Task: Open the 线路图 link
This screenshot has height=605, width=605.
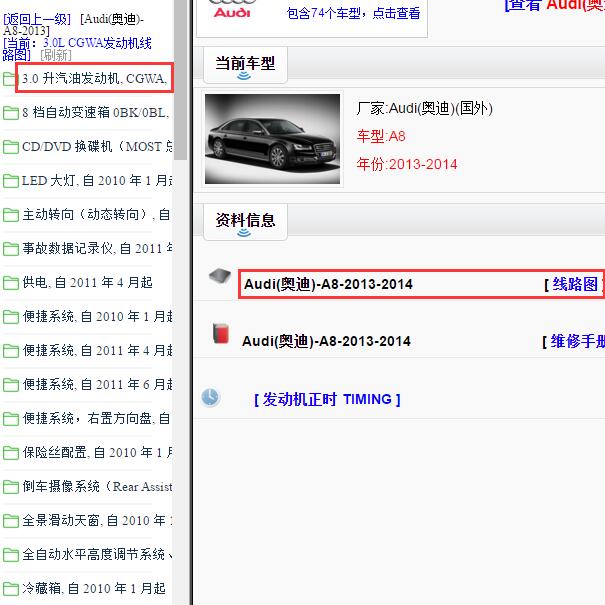Action: point(575,284)
